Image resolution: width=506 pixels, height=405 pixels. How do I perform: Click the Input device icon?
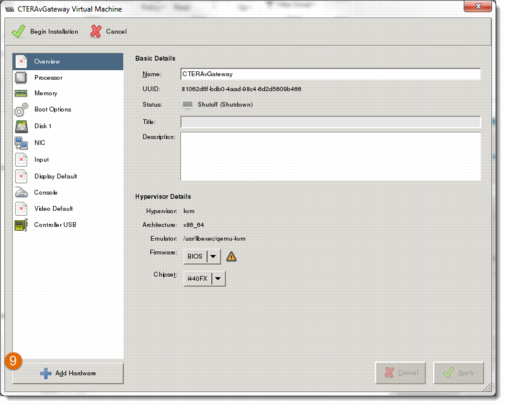21,160
